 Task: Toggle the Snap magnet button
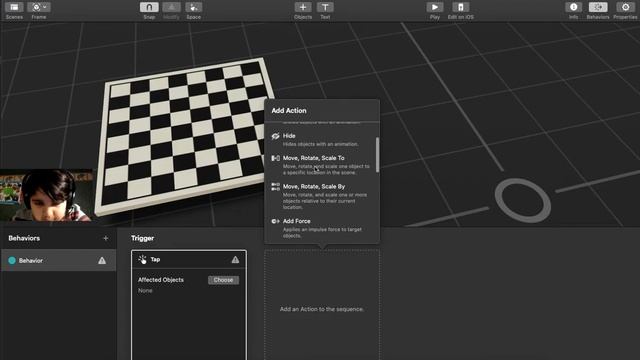[149, 7]
